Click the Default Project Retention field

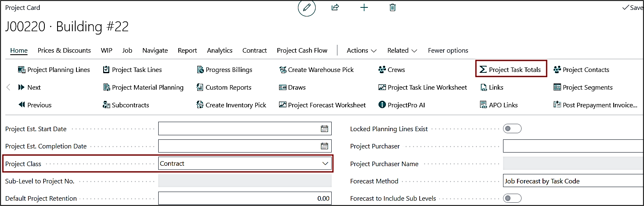click(245, 198)
